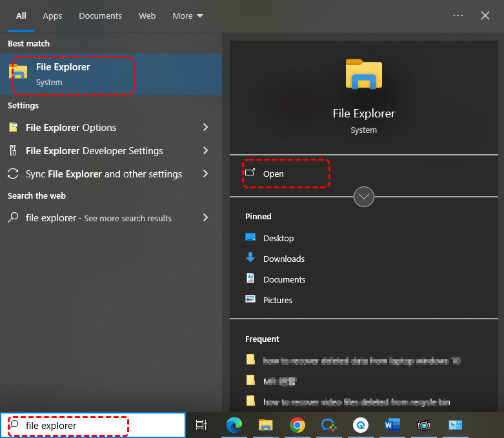This screenshot has width=504, height=438.
Task: Click the camera app icon on taskbar
Action: (x=423, y=425)
